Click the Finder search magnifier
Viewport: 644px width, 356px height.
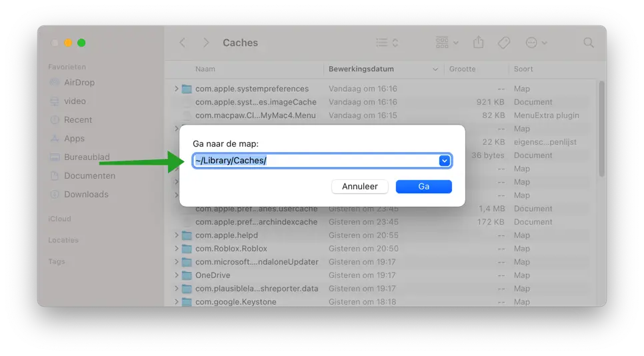tap(589, 42)
